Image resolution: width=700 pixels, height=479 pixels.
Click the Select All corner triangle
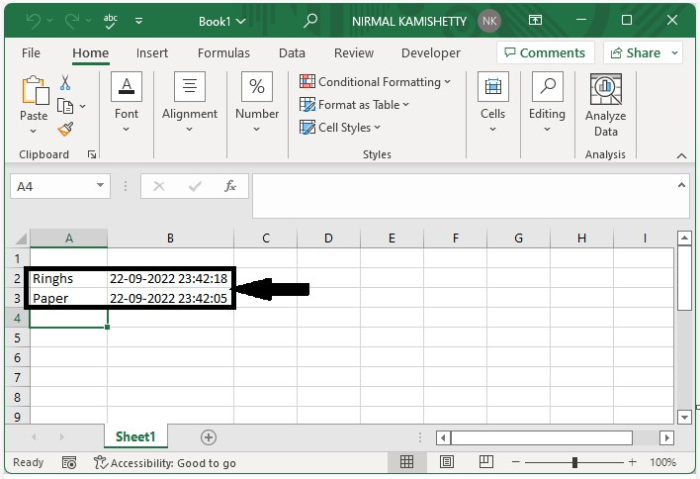pyautogui.click(x=21, y=239)
